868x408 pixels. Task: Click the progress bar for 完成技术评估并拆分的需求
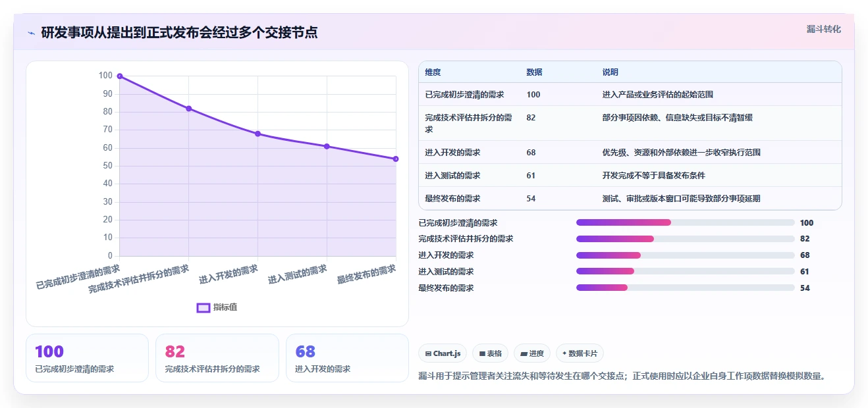coord(686,239)
